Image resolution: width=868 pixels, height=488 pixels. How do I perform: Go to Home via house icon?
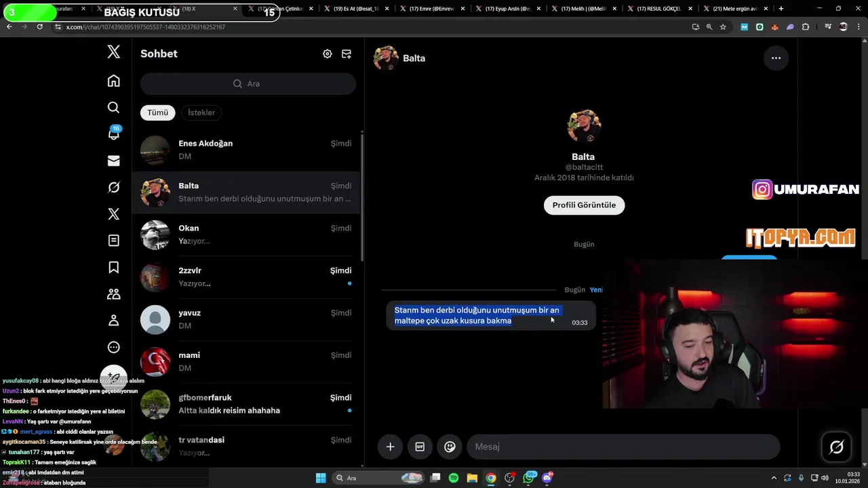coord(113,81)
